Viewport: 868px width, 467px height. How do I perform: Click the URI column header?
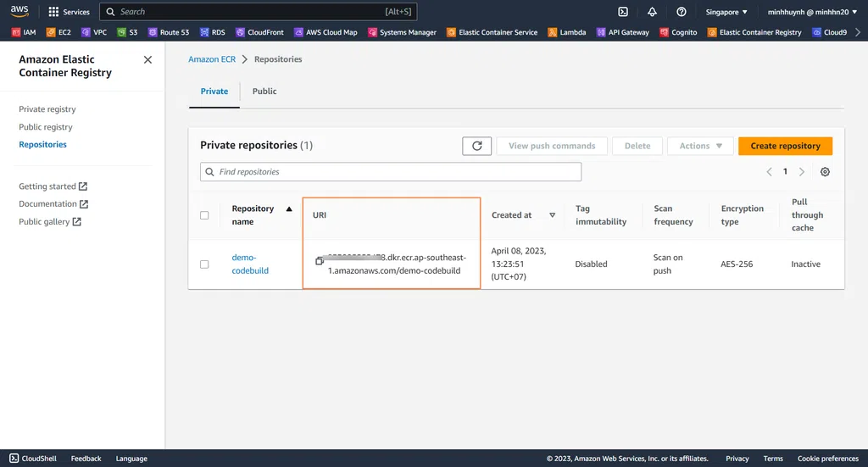point(320,214)
